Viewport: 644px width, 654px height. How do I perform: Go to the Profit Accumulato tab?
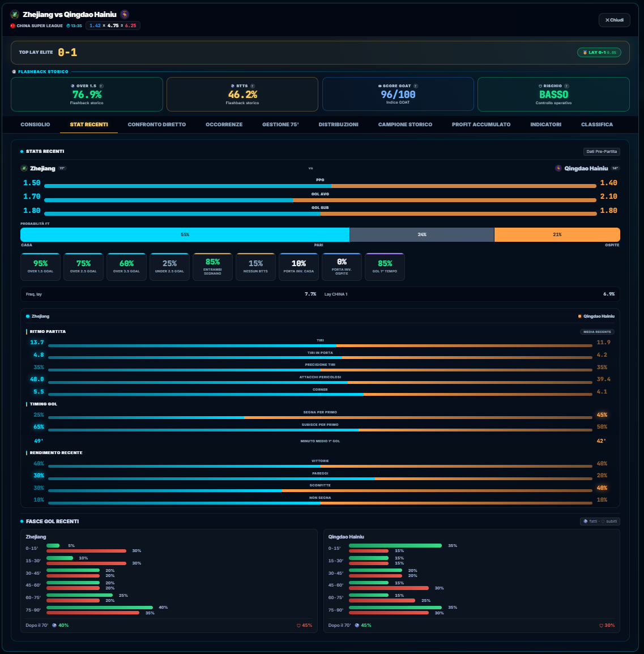(x=481, y=125)
